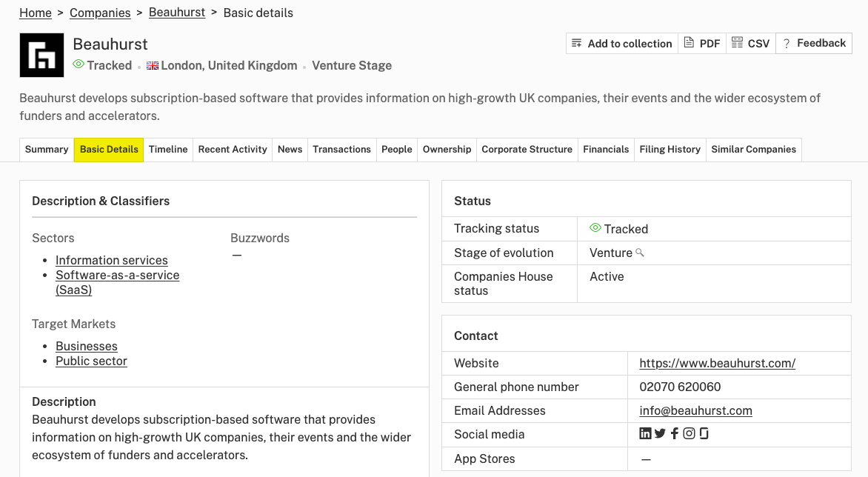The width and height of the screenshot is (868, 477).
Task: Open the Instagram social media icon
Action: pyautogui.click(x=689, y=434)
